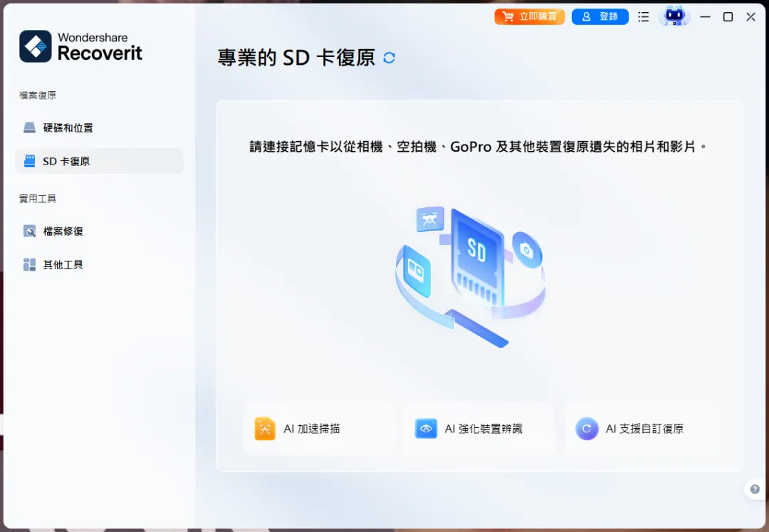This screenshot has width=769, height=532.
Task: Open 檔案修復 tool in sidebar
Action: click(x=100, y=231)
